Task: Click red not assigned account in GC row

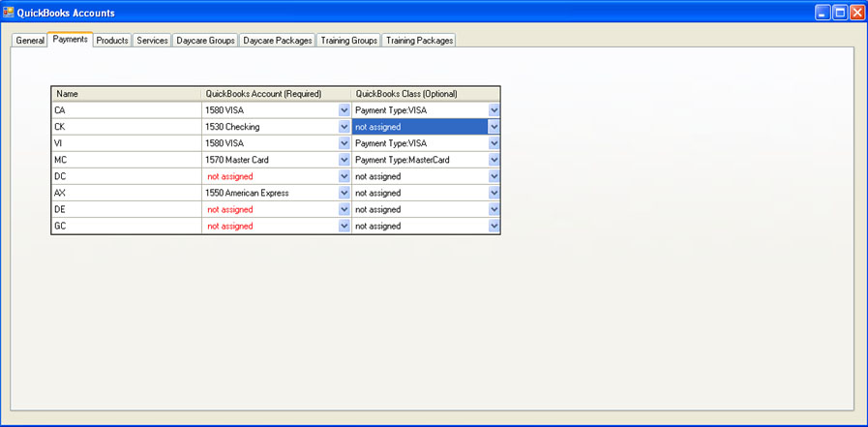Action: (x=230, y=227)
